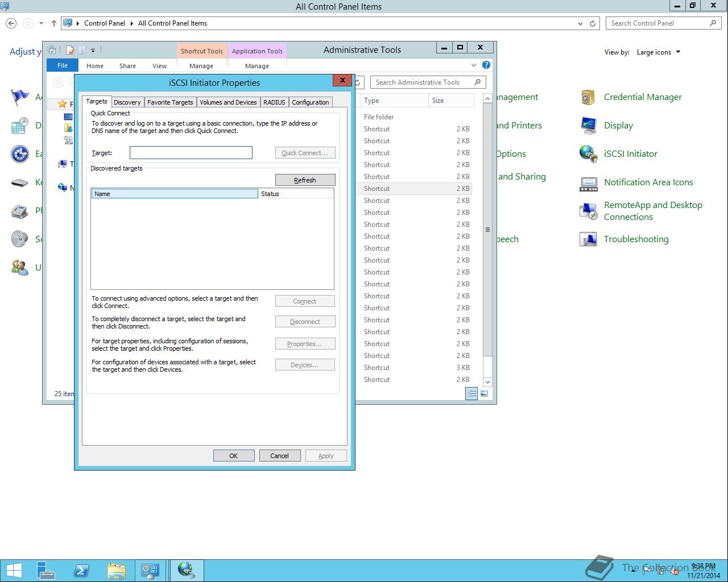728x582 pixels.
Task: Open the File menu in Administrative Tools
Action: click(x=63, y=65)
